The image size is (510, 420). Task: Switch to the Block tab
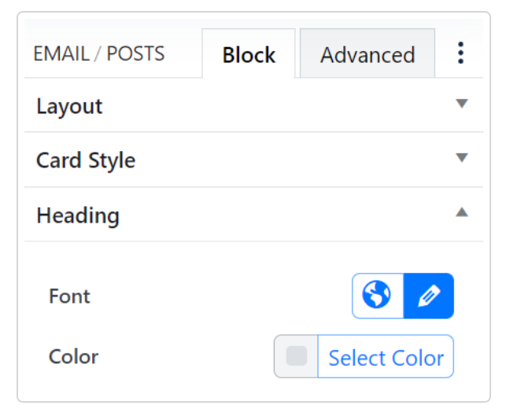249,54
